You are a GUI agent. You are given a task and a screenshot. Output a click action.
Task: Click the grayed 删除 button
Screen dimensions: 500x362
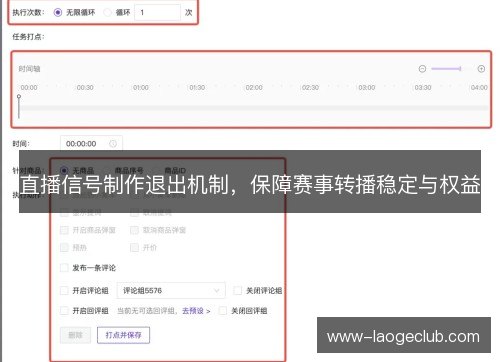[75, 335]
